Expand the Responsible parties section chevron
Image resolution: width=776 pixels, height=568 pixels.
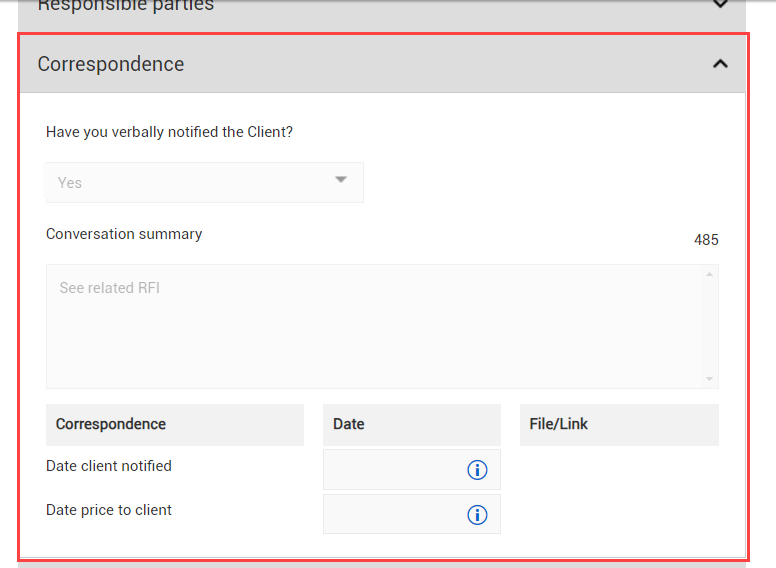point(719,5)
